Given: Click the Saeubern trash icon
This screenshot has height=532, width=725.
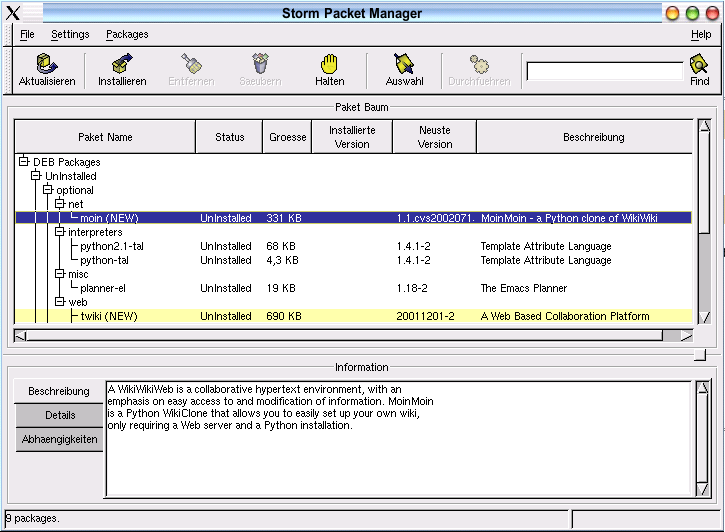Looking at the screenshot, I should click(260, 64).
